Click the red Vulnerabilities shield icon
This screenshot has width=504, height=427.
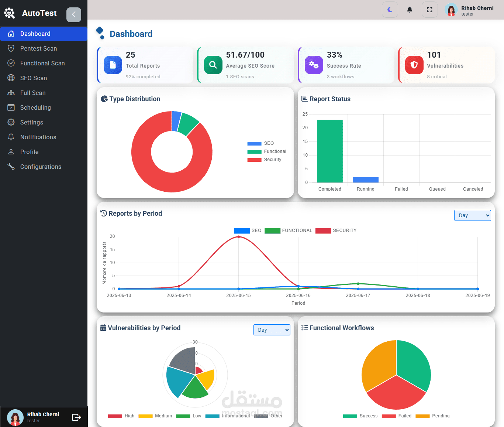tap(414, 65)
